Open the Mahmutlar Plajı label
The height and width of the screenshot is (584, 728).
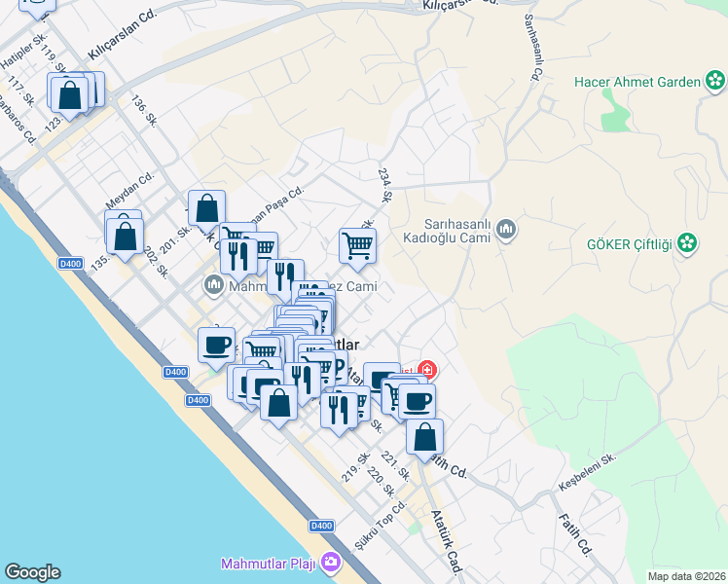(x=269, y=564)
